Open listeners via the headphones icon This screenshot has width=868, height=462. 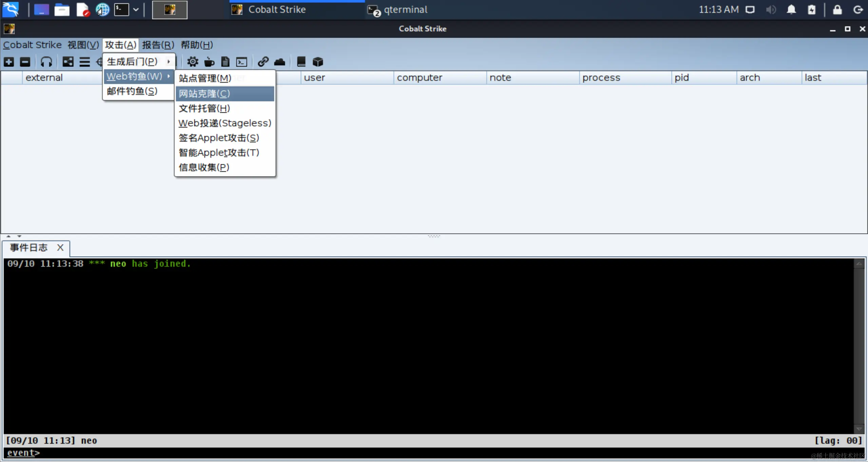coord(46,62)
